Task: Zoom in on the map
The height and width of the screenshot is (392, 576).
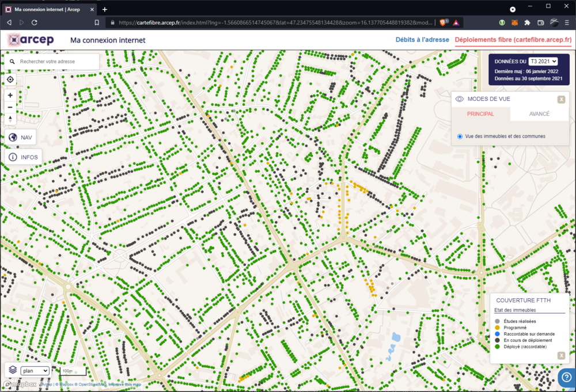Action: point(10,96)
